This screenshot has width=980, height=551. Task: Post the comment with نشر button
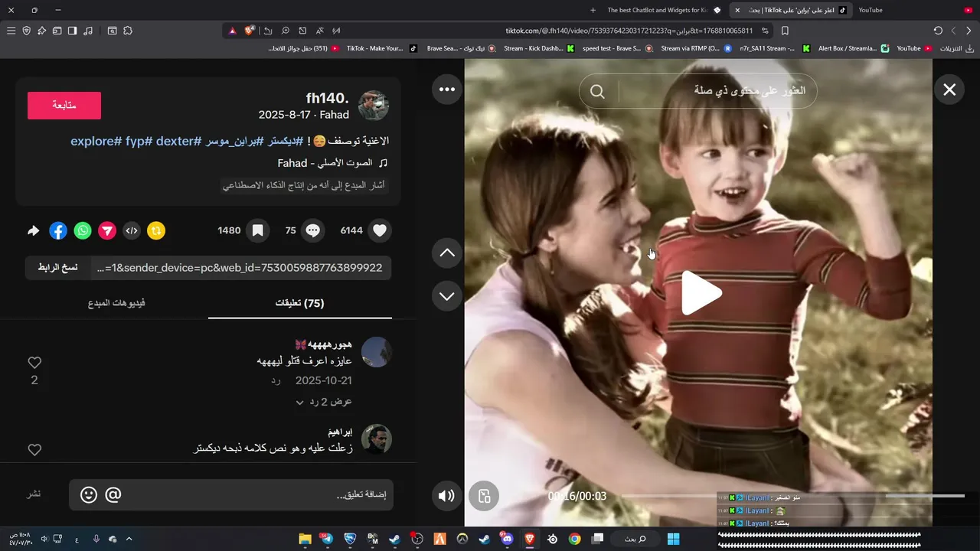coord(34,494)
